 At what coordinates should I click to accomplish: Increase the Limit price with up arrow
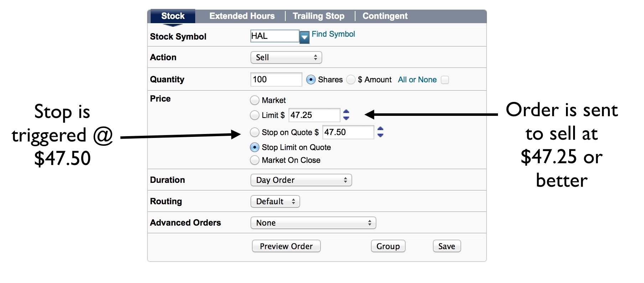point(346,112)
